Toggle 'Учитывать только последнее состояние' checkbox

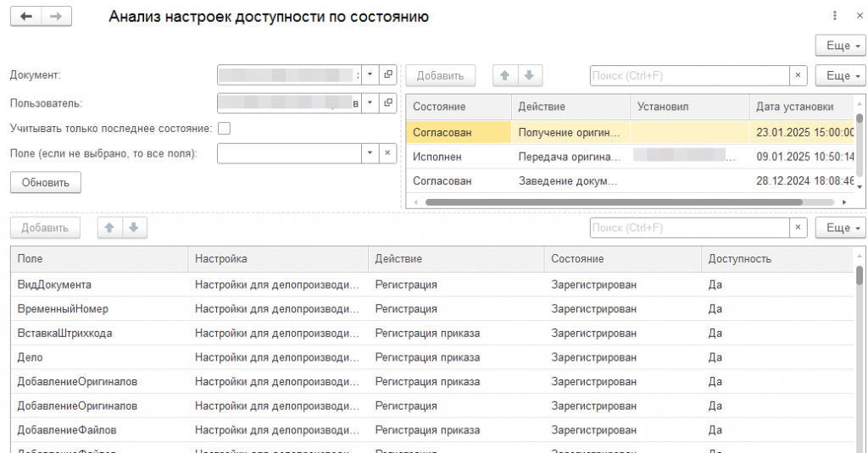pyautogui.click(x=225, y=129)
